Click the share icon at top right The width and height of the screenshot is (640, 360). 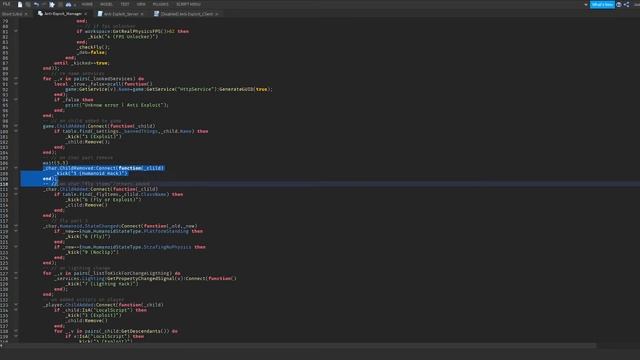(x=627, y=4)
